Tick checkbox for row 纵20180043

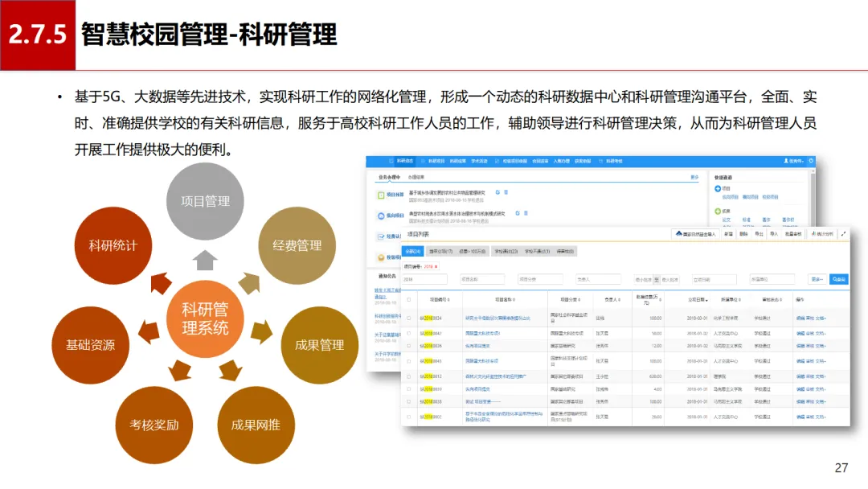(409, 361)
